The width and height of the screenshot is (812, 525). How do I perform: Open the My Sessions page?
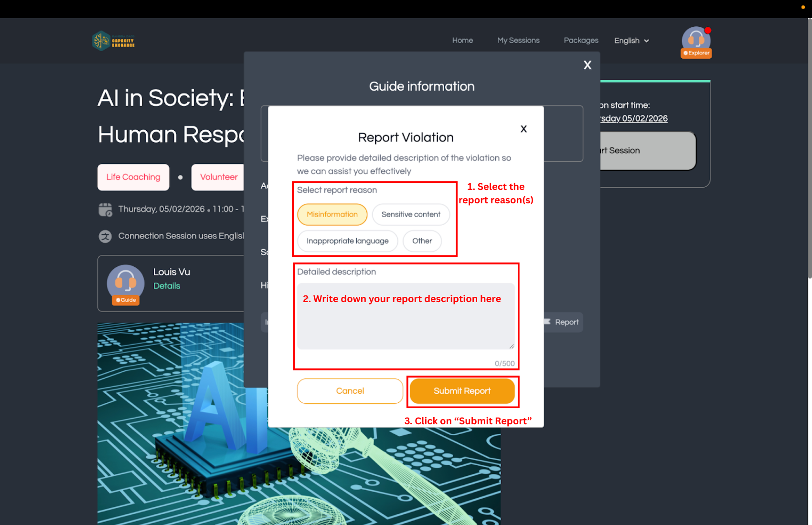coord(518,41)
